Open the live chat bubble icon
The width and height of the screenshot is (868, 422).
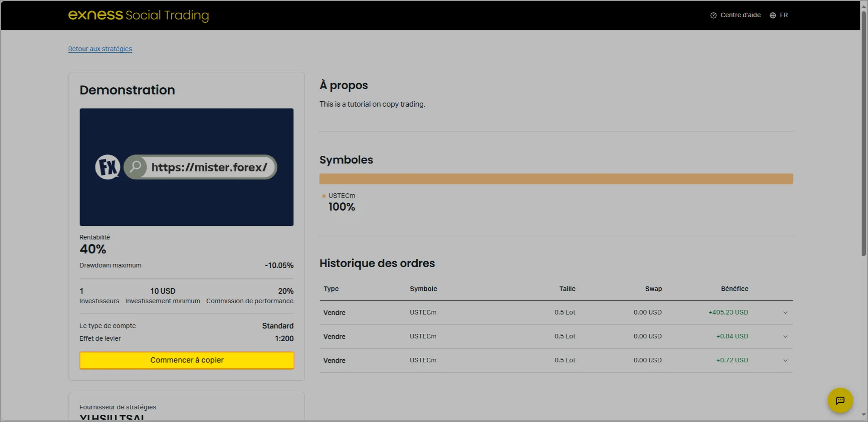[840, 400]
